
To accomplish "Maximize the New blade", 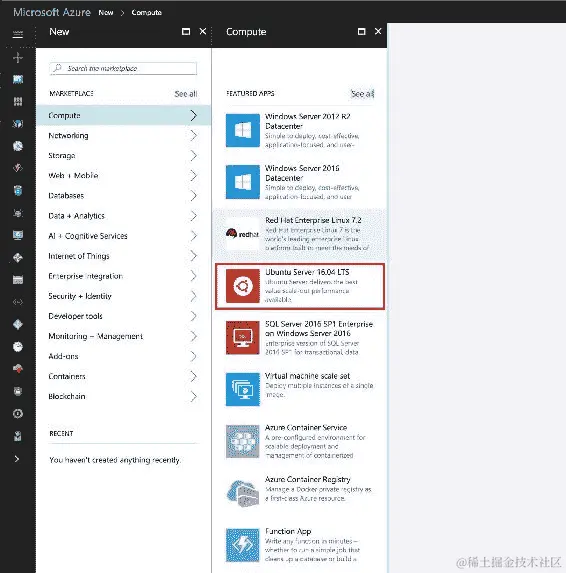I will [x=186, y=32].
